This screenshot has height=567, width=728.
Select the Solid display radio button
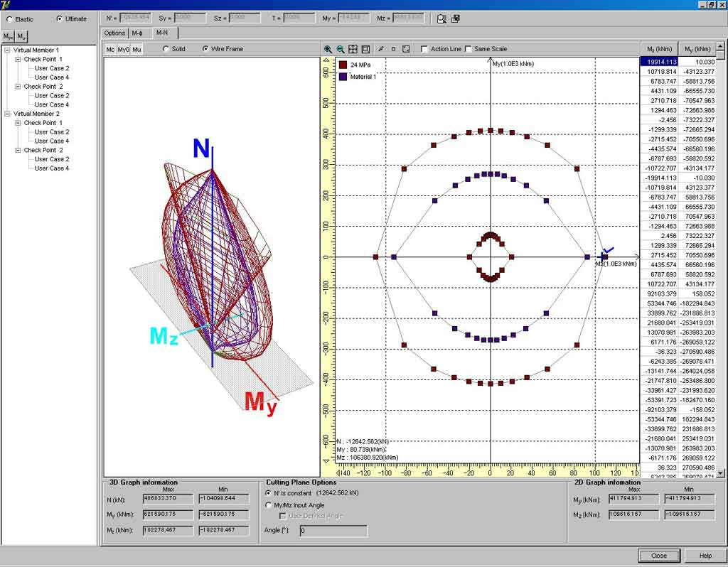click(x=166, y=49)
